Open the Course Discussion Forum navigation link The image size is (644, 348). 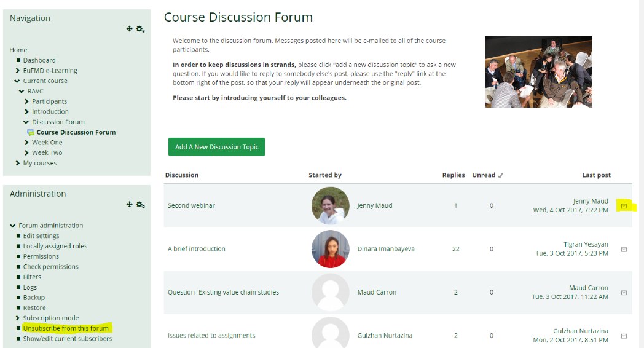pyautogui.click(x=76, y=132)
